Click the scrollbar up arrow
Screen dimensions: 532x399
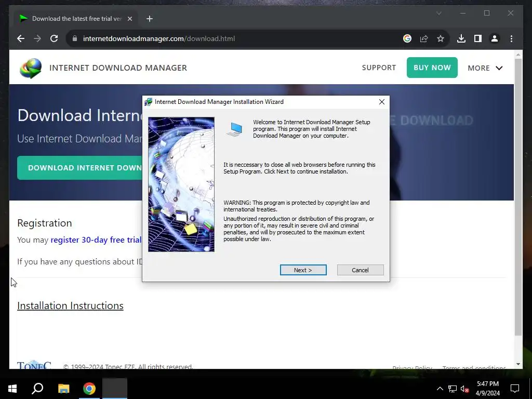(518, 54)
